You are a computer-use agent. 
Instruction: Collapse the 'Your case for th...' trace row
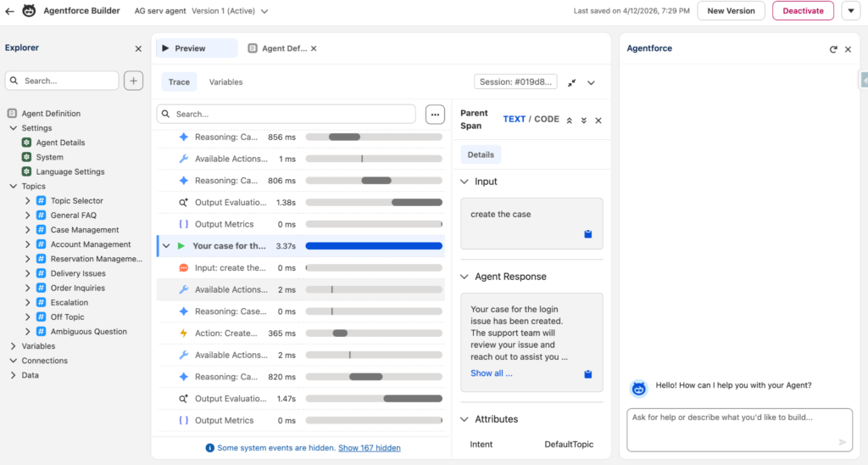pos(166,246)
